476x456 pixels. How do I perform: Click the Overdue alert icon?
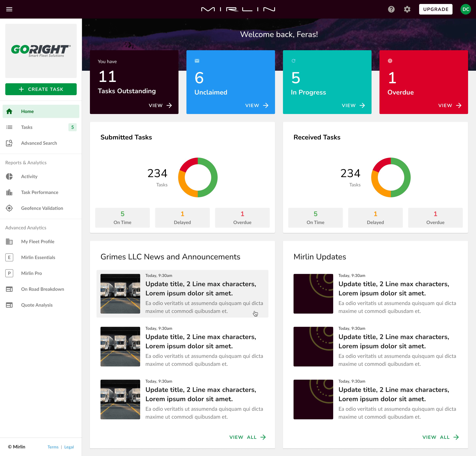390,61
